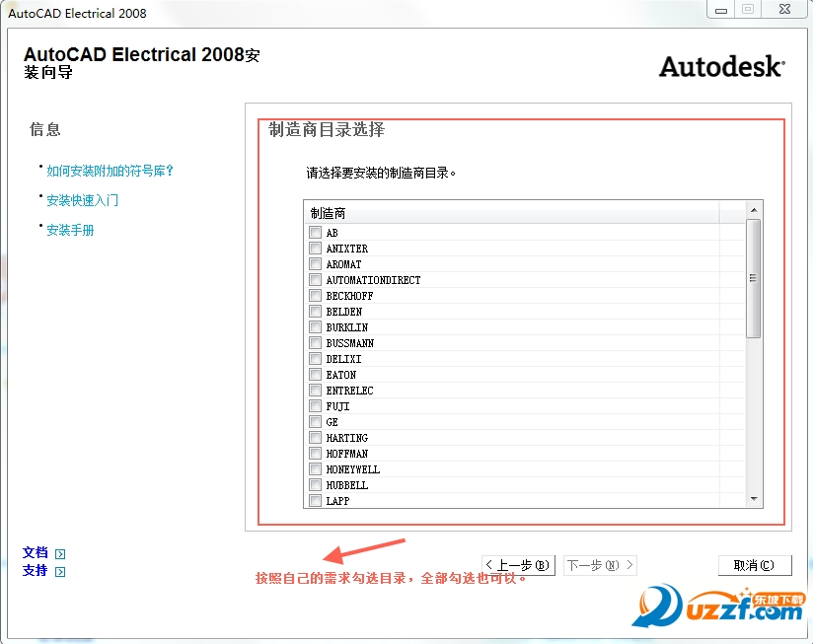Cancel installation with 取消(C) button

click(x=755, y=565)
